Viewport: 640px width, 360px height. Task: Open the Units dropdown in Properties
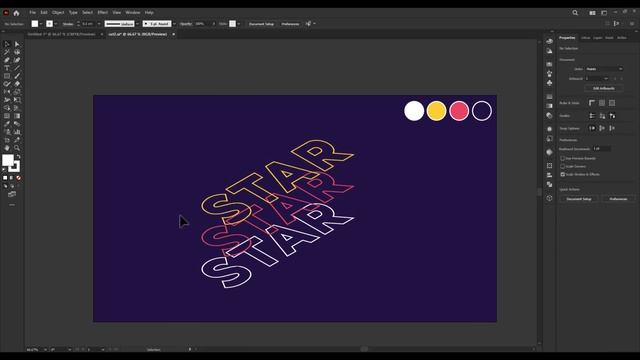pos(604,69)
